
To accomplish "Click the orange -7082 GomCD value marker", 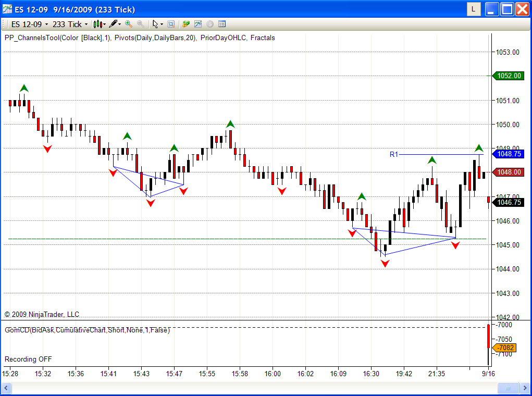I will 504,348.
